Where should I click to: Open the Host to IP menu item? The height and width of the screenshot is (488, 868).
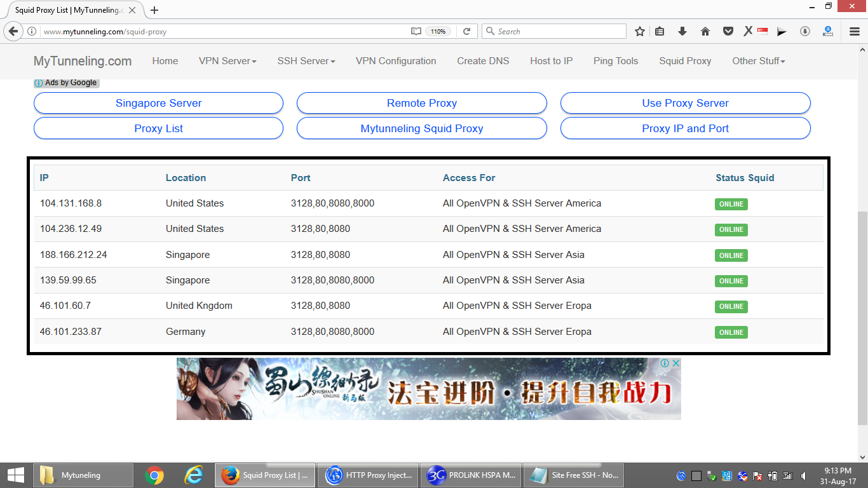pyautogui.click(x=552, y=61)
